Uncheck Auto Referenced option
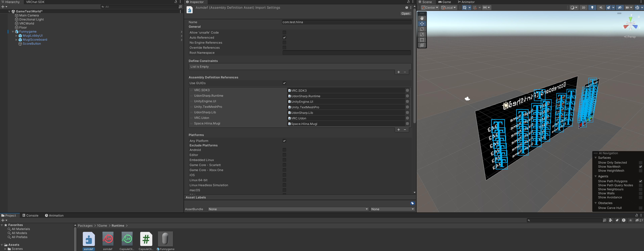The height and width of the screenshot is (251, 644). click(x=284, y=37)
